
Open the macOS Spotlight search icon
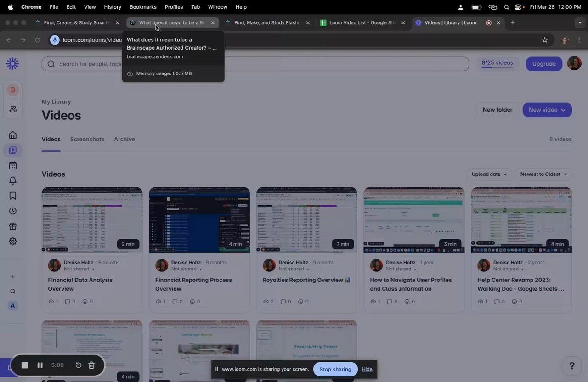pos(506,7)
